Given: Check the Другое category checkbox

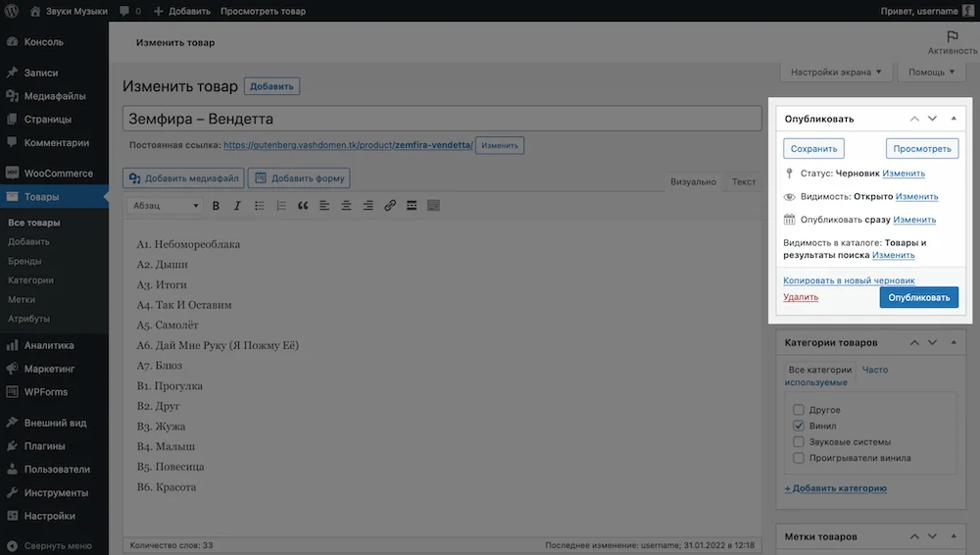Looking at the screenshot, I should coord(798,410).
